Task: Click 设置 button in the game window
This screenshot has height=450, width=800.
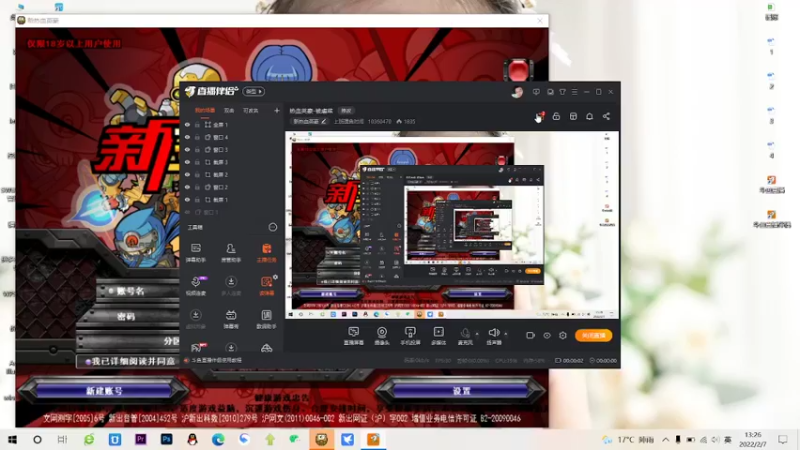Action: [461, 391]
